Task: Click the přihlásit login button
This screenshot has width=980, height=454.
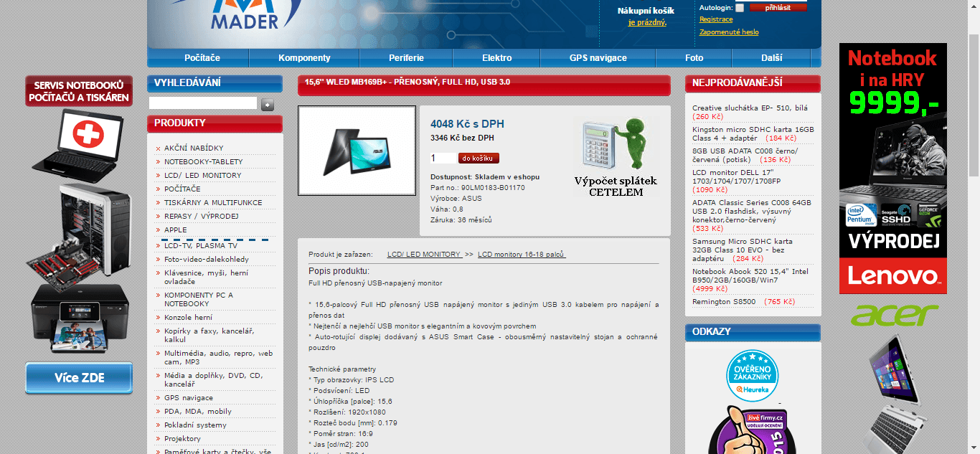Action: pyautogui.click(x=778, y=7)
